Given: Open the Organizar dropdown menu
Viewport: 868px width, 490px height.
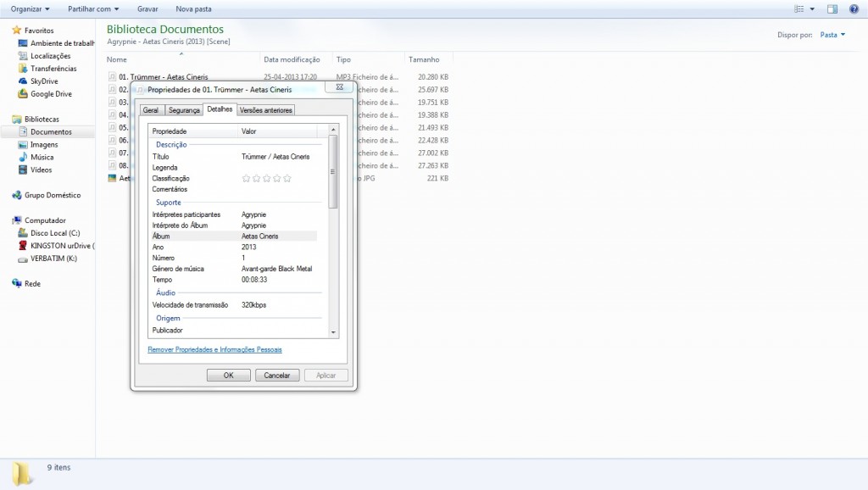Looking at the screenshot, I should coord(30,8).
